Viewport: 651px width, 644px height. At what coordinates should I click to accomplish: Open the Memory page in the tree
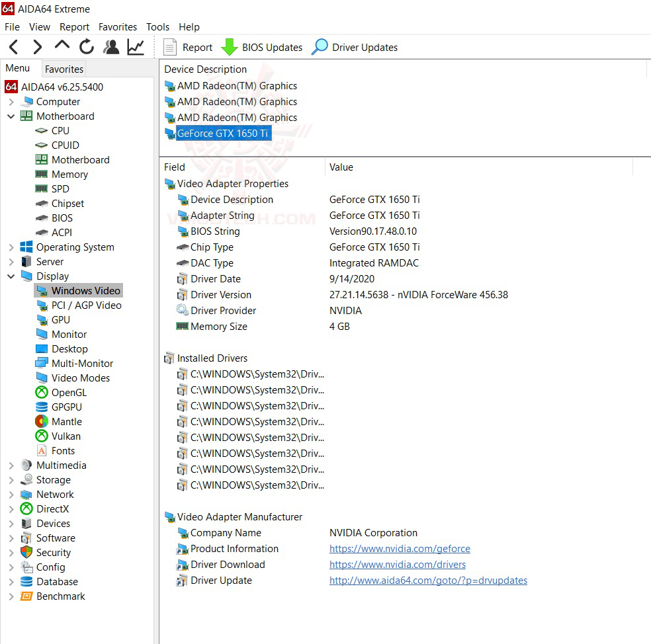[69, 175]
